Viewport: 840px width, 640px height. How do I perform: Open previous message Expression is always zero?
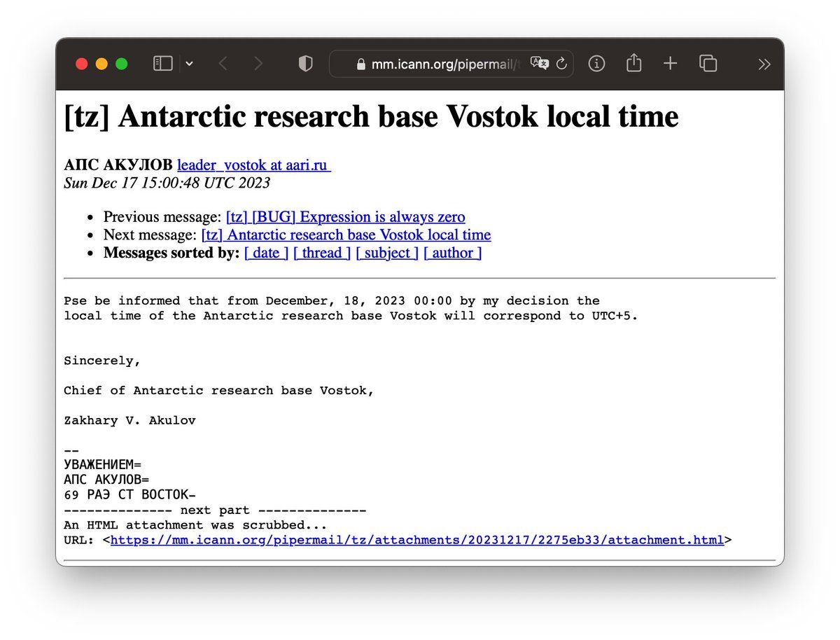(345, 217)
